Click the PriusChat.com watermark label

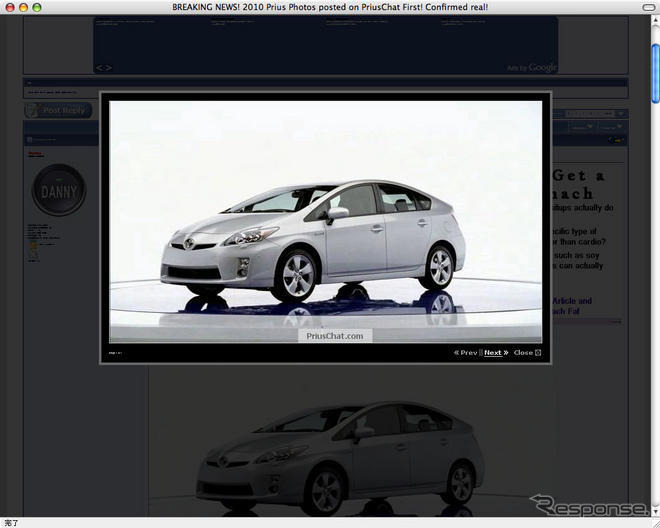(335, 337)
